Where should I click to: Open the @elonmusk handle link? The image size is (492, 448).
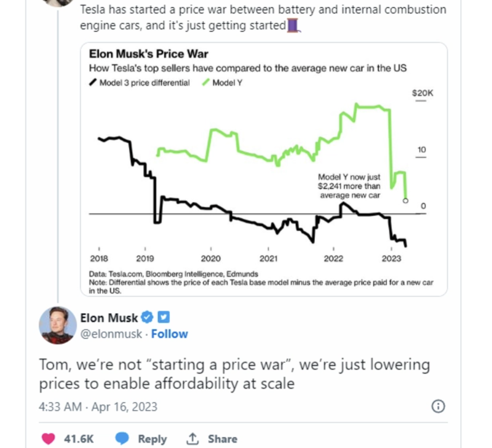[x=111, y=334]
